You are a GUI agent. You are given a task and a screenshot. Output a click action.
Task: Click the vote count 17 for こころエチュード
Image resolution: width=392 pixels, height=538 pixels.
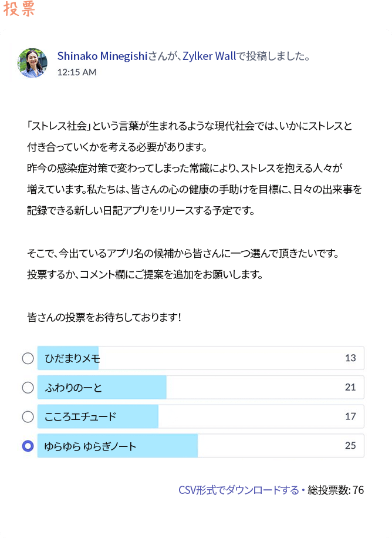[350, 417]
